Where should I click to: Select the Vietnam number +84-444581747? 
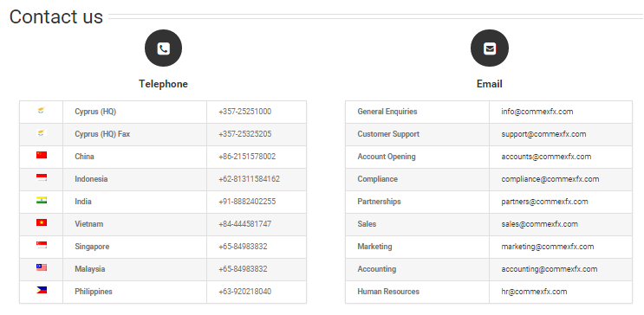(244, 224)
